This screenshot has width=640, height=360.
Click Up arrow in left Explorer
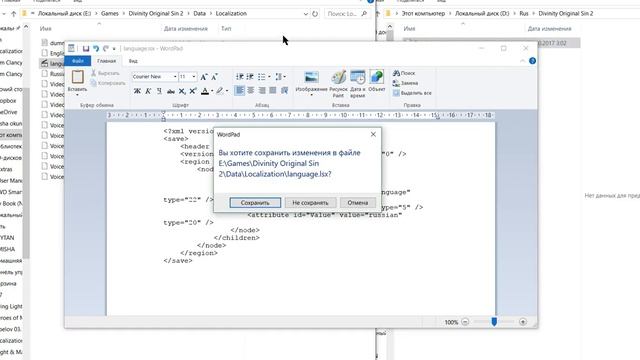(13, 13)
